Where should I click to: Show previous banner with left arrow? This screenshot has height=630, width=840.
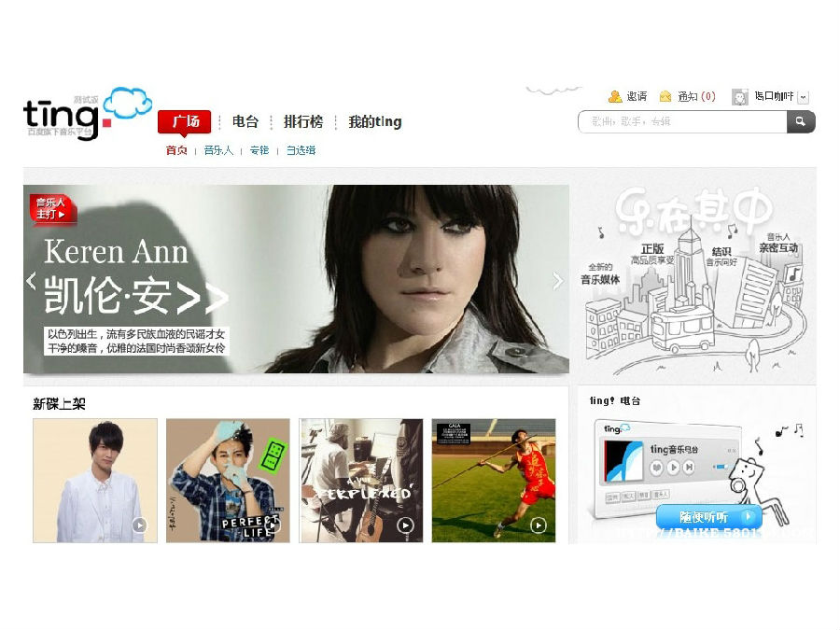click(x=32, y=280)
